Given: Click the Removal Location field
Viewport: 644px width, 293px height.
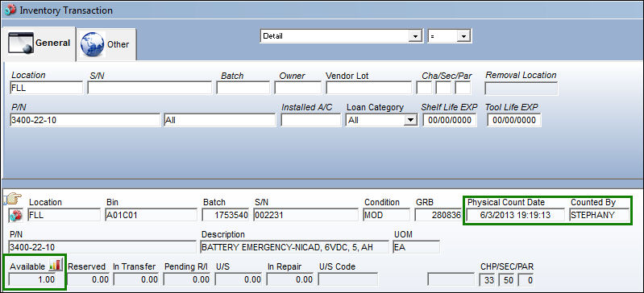Looking at the screenshot, I should (x=521, y=89).
